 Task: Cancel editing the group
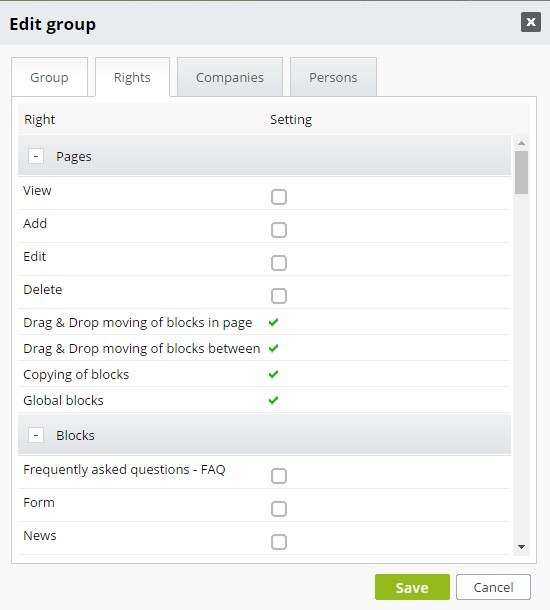point(493,587)
